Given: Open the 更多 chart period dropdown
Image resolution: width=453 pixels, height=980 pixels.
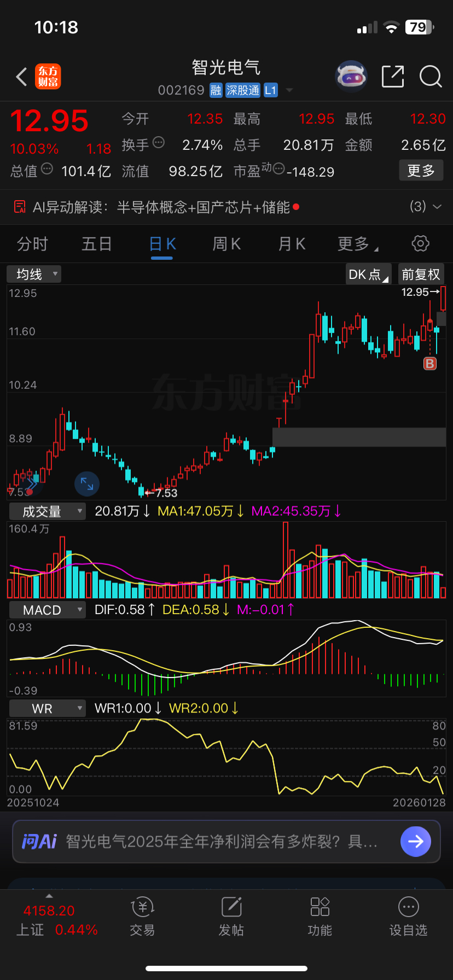Looking at the screenshot, I should 358,244.
